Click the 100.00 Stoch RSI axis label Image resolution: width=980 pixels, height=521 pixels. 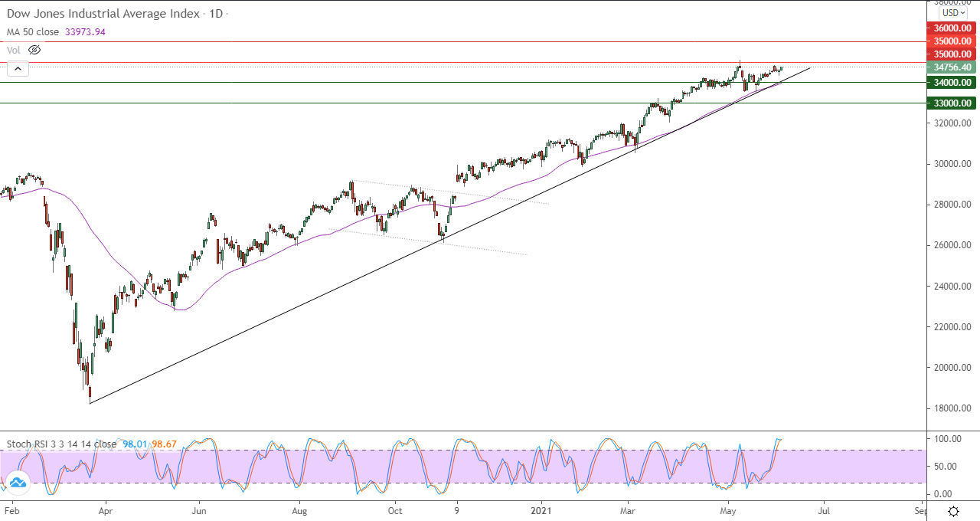coord(949,438)
